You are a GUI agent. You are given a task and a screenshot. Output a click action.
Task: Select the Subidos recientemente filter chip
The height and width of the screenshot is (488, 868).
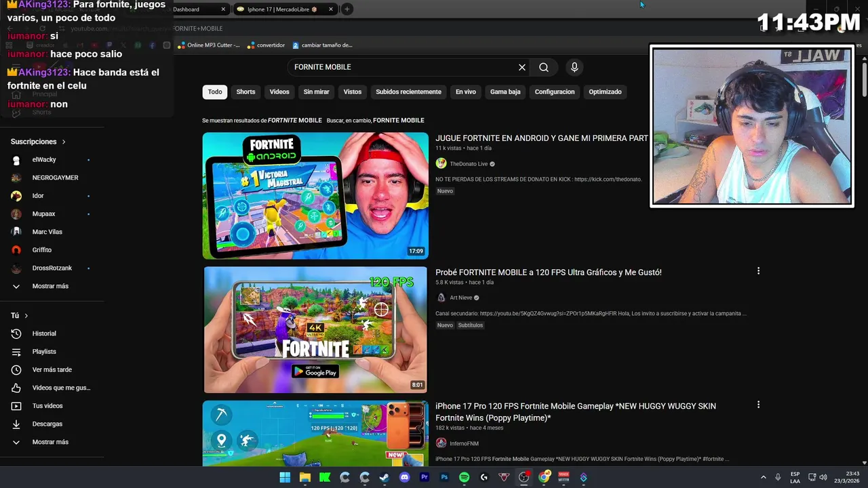coord(408,91)
